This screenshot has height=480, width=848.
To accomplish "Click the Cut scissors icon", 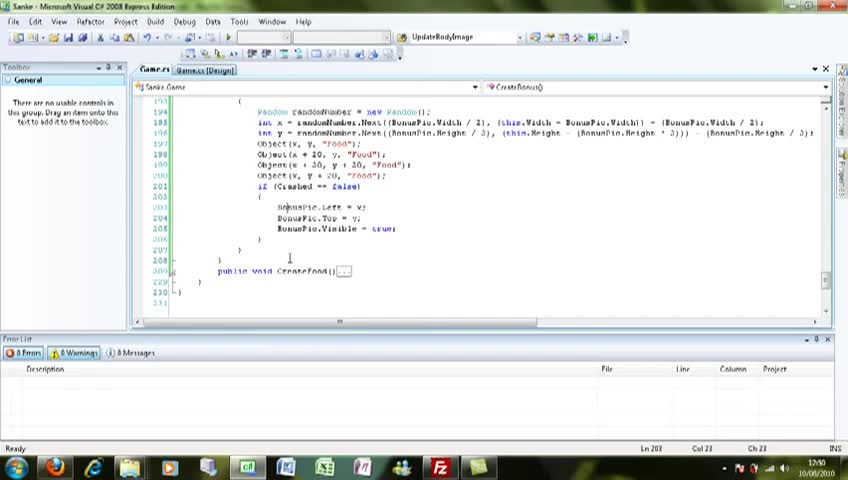I will tap(100, 37).
